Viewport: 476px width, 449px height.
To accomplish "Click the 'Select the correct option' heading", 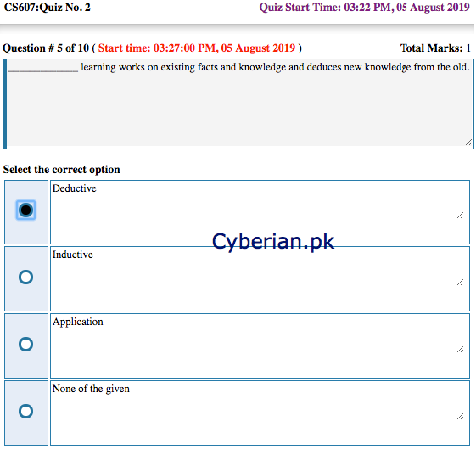I will click(62, 170).
